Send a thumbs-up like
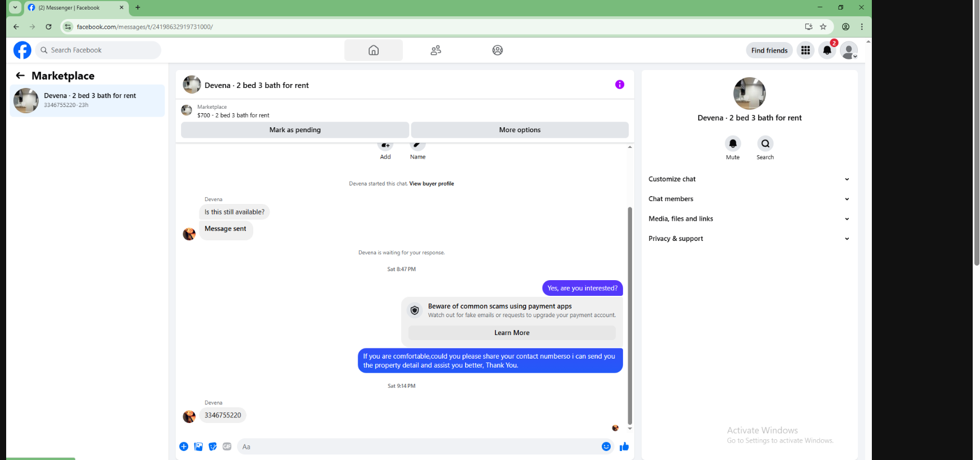Screen dimensions: 980x460 624,447
